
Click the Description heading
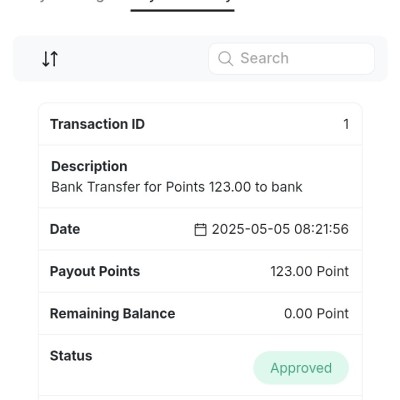tap(89, 166)
